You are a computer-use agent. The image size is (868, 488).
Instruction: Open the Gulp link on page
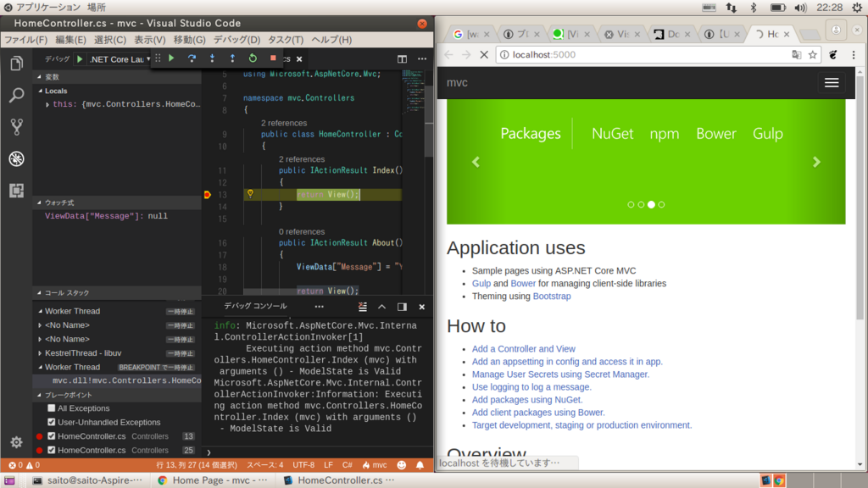[x=481, y=283]
